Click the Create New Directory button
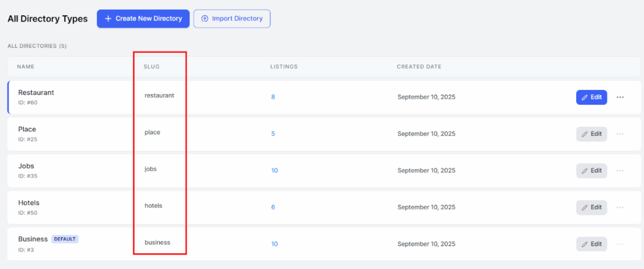This screenshot has height=269, width=644. click(x=143, y=19)
